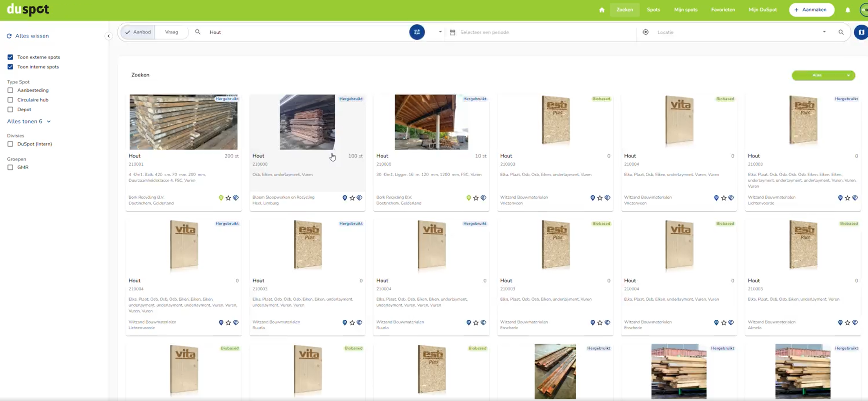
Task: Click the Aanmaken button
Action: 811,10
